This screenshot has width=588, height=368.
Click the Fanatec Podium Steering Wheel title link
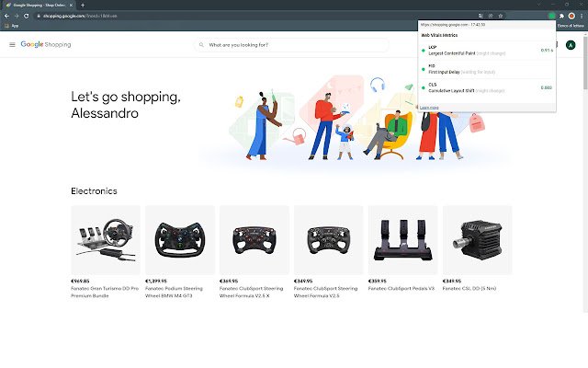pos(174,293)
